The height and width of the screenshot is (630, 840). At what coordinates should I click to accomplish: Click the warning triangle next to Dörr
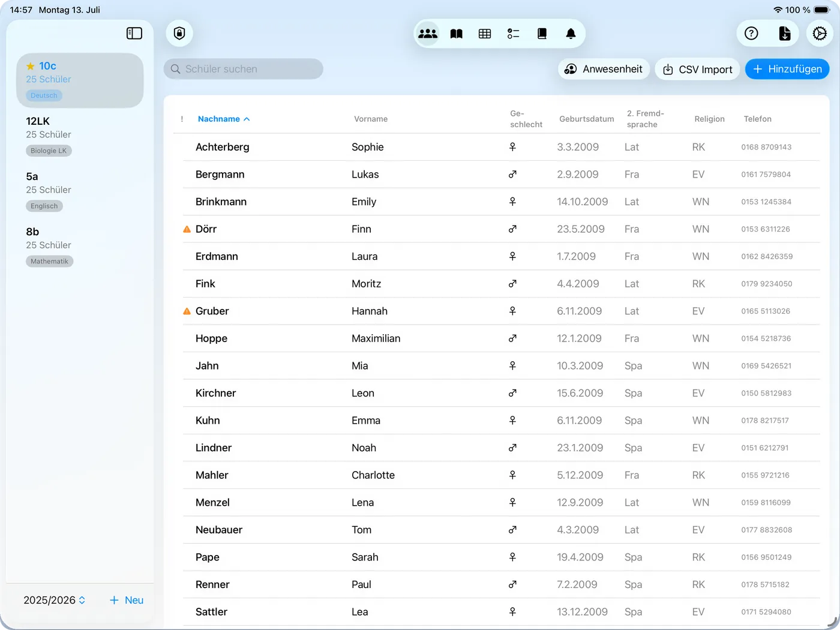tap(187, 229)
